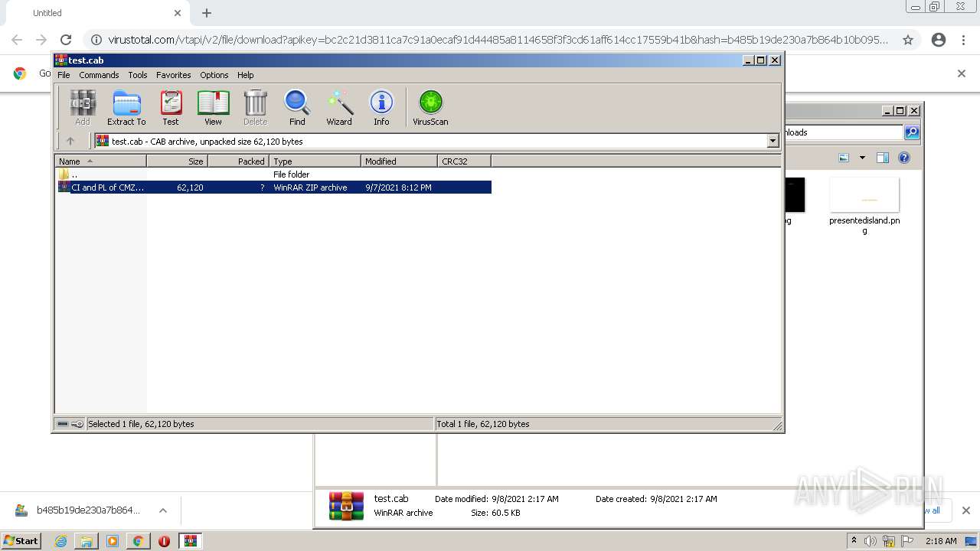Go up one folder level arrow

(70, 141)
